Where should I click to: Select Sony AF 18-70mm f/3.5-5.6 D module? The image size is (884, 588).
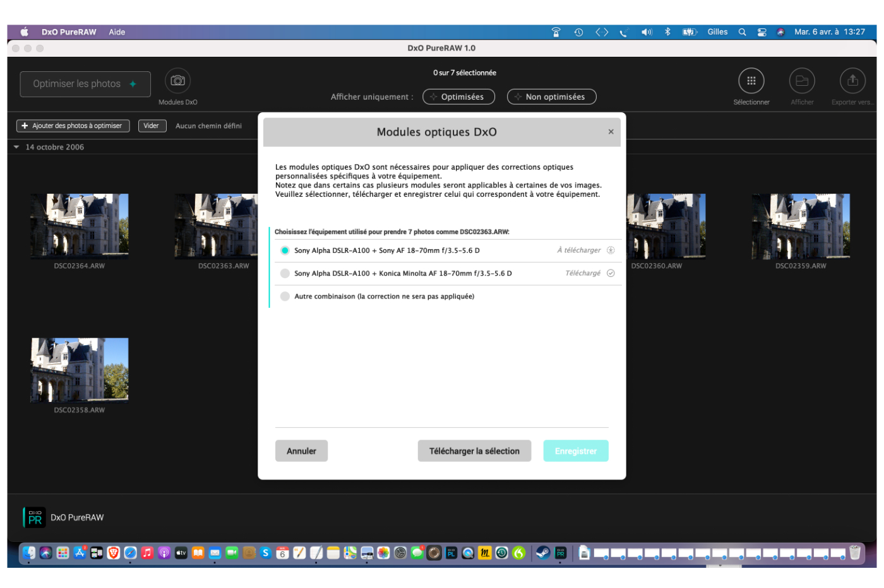(285, 250)
